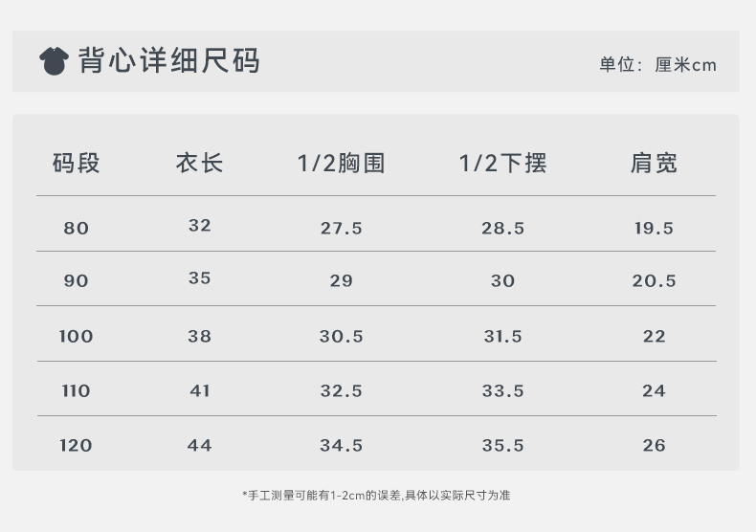Click the 1/2胸围 value 27.5
The width and height of the screenshot is (756, 532).
pyautogui.click(x=341, y=228)
